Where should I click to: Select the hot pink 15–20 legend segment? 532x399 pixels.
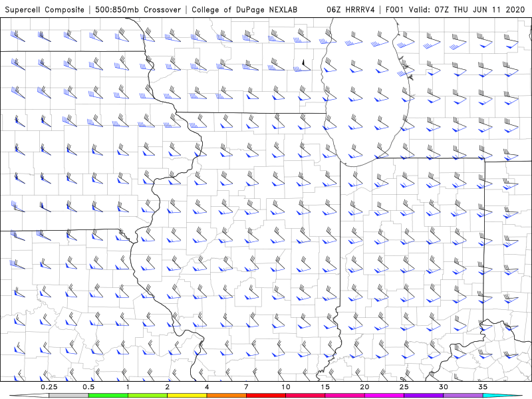pos(344,396)
